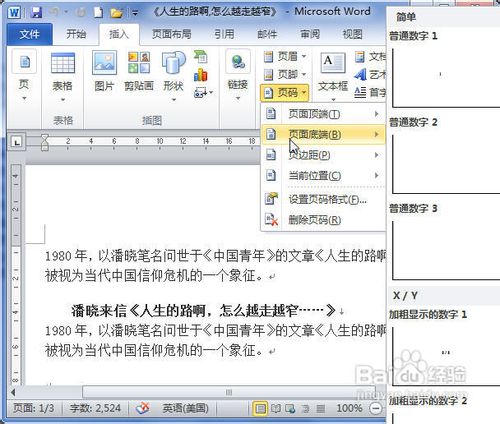Viewport: 500px width, 424px height.
Task: Click the 英语(美国) language indicator
Action: tap(185, 408)
